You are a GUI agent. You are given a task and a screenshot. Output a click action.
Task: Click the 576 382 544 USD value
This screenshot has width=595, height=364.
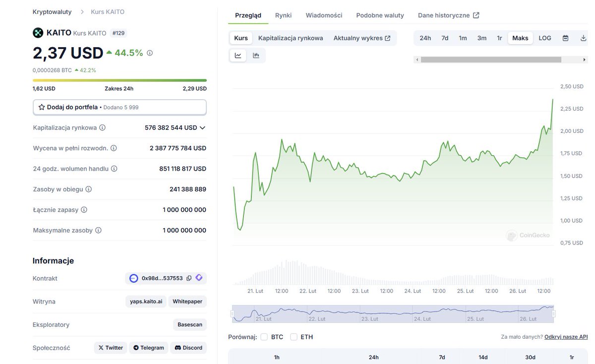(171, 127)
